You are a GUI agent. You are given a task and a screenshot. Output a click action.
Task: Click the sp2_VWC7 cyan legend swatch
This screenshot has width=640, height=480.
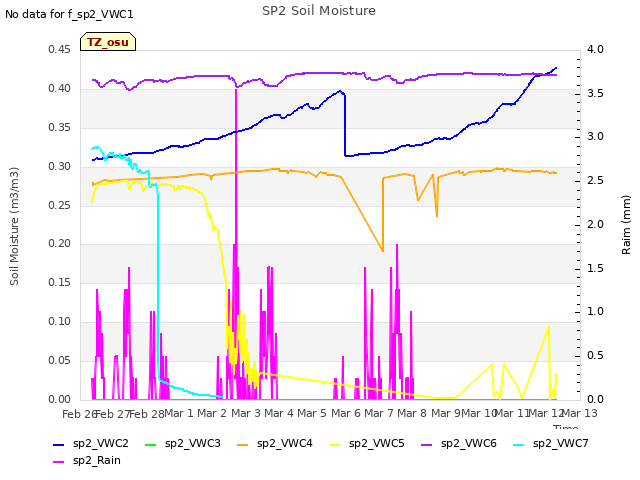519,444
